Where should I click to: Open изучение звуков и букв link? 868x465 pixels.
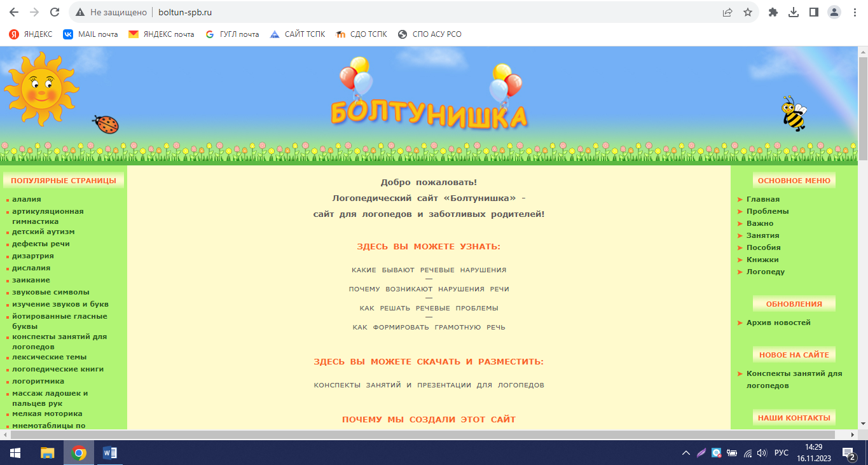60,304
